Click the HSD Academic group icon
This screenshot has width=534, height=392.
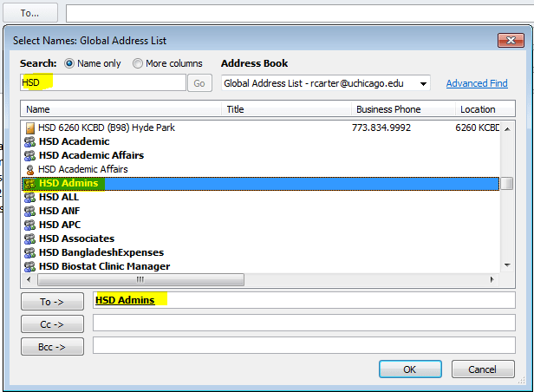pyautogui.click(x=29, y=141)
